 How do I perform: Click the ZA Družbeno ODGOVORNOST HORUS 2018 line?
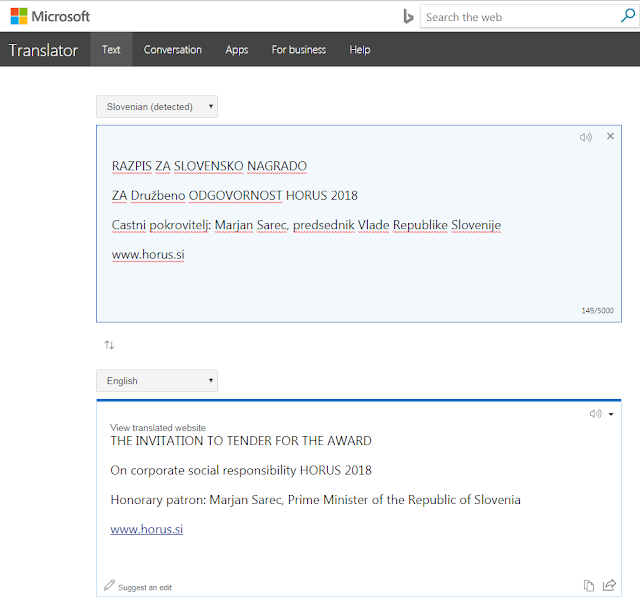click(x=235, y=196)
